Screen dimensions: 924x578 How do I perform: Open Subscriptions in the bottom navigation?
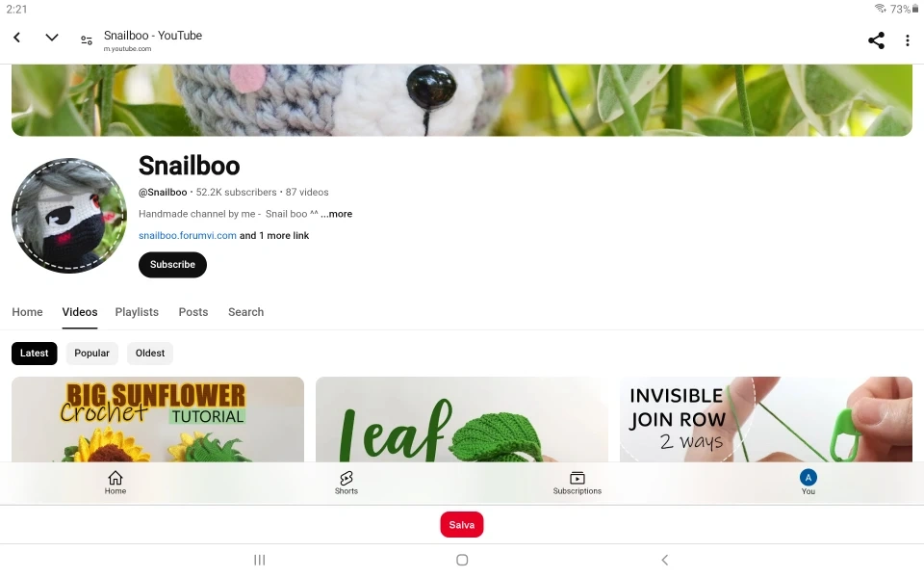point(577,483)
